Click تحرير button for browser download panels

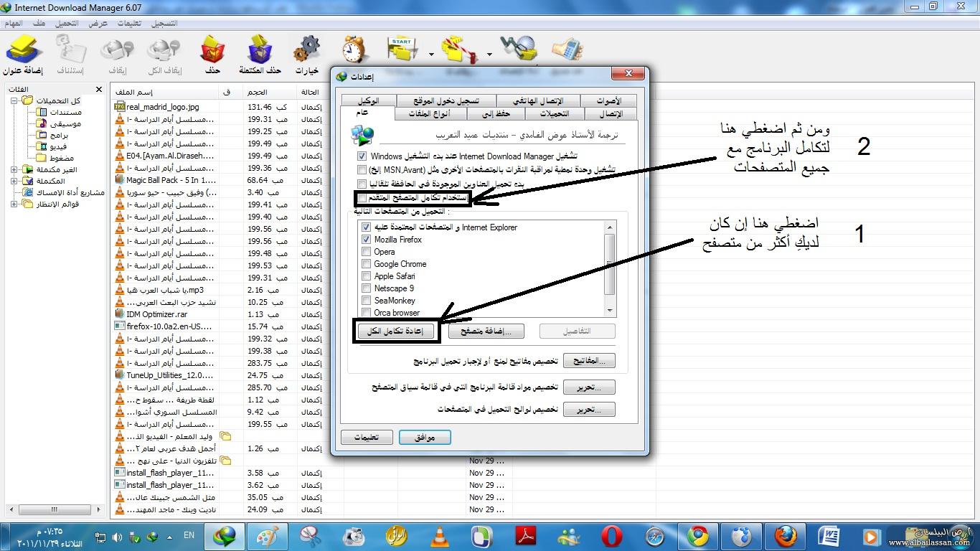590,410
